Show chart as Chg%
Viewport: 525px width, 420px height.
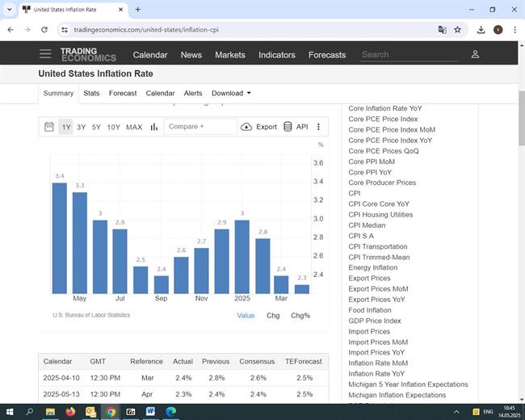[300, 316]
